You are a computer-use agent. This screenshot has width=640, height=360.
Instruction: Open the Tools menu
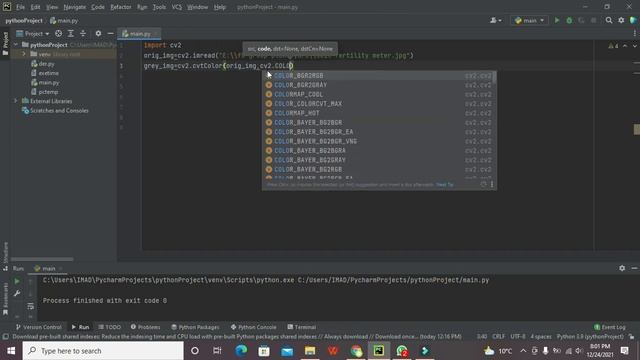click(159, 7)
